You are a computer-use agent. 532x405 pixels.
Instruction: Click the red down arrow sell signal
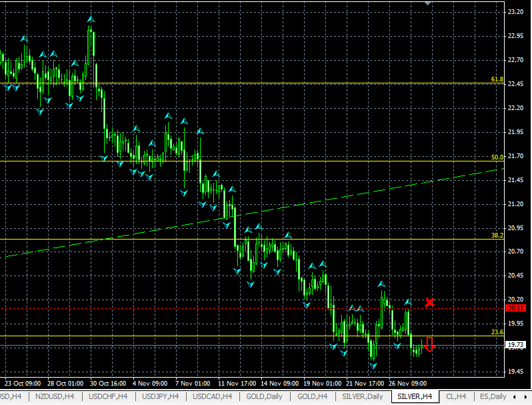[x=429, y=344]
